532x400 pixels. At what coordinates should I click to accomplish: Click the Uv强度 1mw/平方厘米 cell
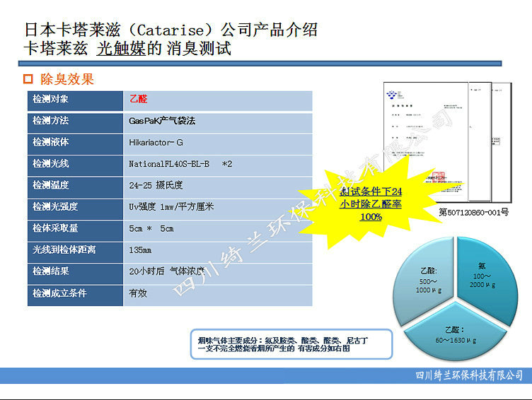(217, 207)
